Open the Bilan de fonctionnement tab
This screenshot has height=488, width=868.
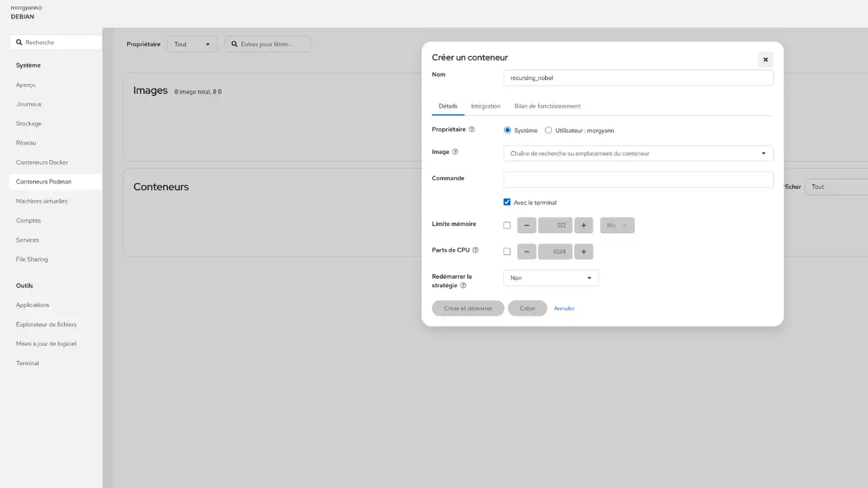[x=547, y=106]
